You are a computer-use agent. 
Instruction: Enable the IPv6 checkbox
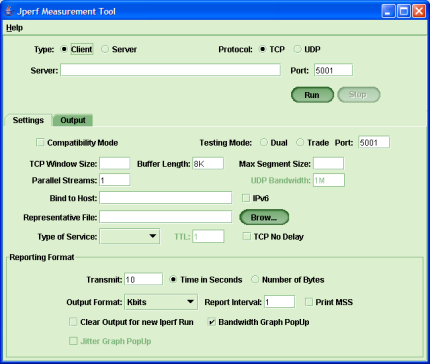246,198
